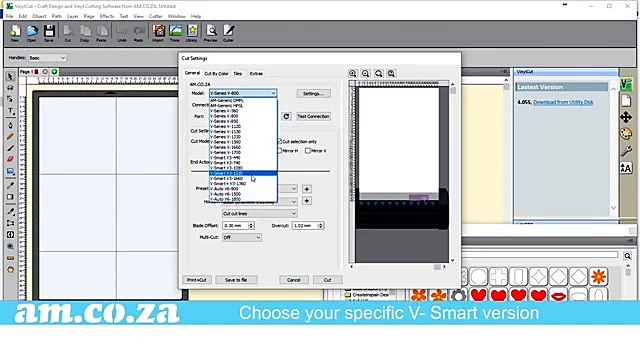
Task: Click the Cutter toolbar icon
Action: (x=229, y=33)
